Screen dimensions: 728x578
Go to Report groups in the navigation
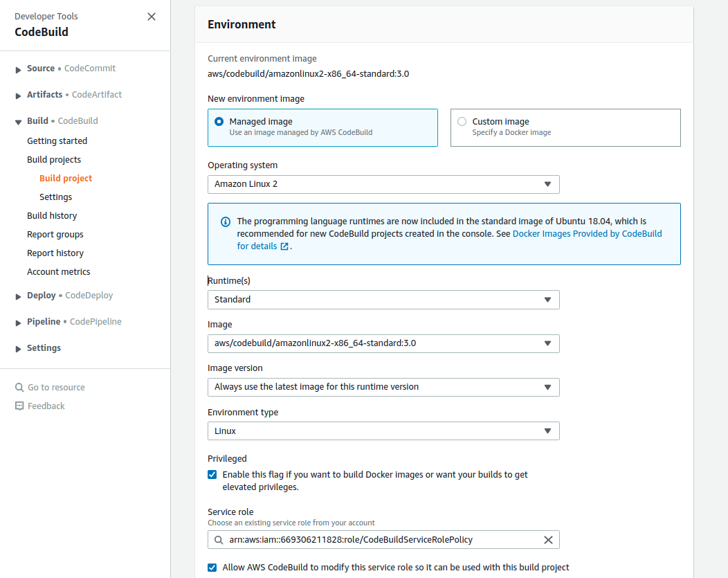(55, 234)
